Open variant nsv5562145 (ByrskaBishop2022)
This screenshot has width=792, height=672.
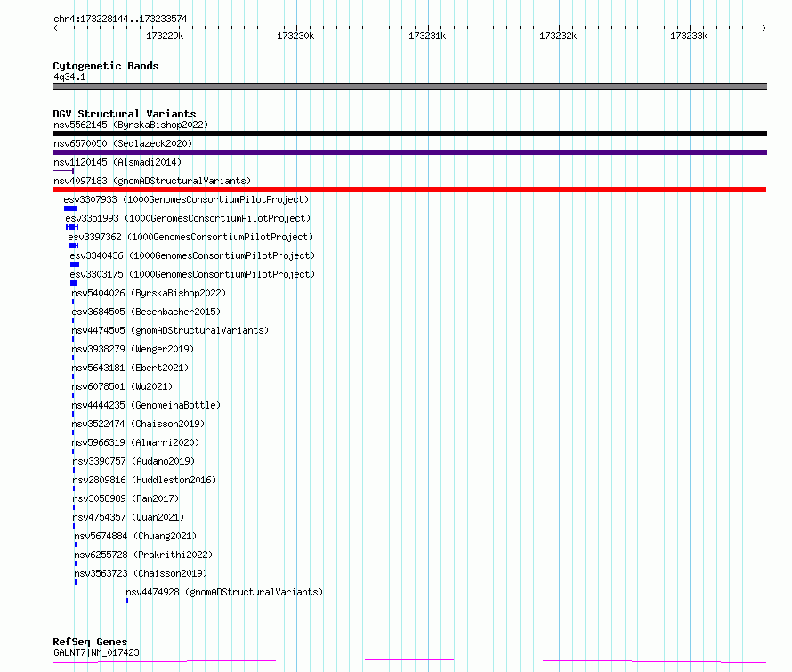[x=131, y=125]
